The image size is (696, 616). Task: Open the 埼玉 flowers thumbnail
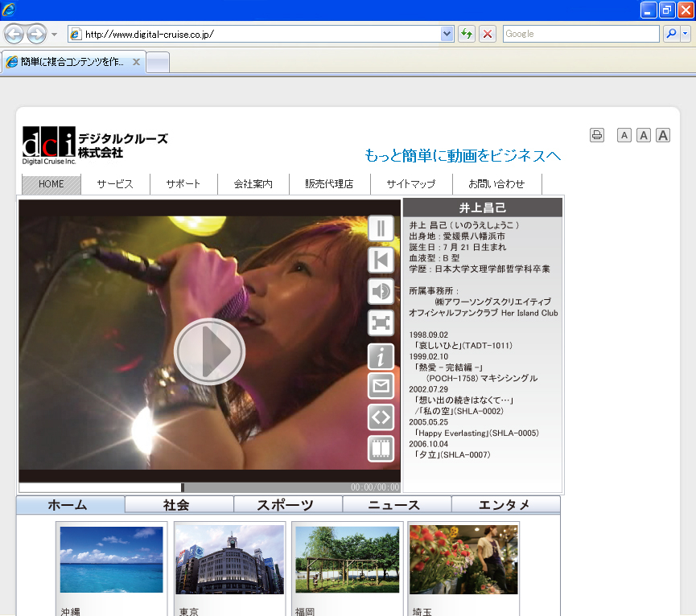click(463, 559)
